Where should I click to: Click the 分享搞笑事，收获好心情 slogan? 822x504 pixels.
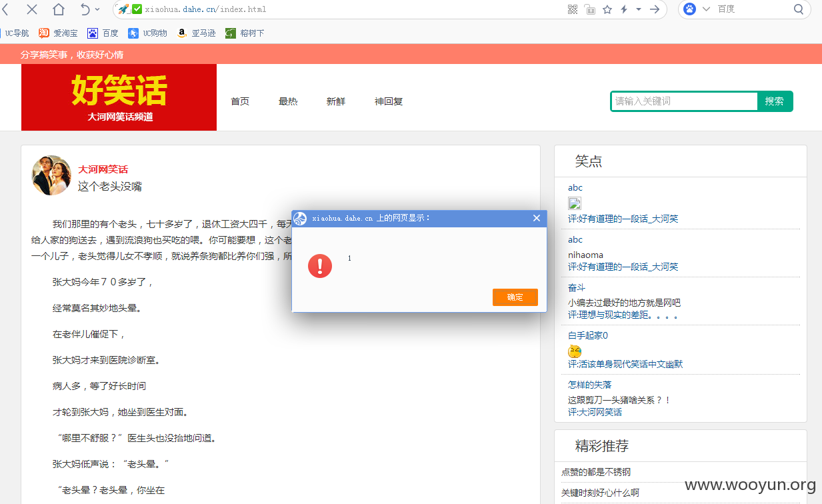point(72,55)
